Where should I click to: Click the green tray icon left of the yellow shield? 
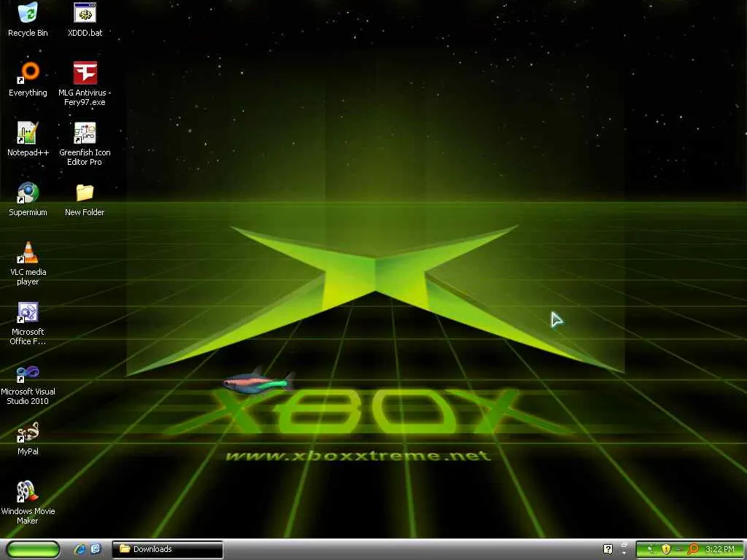click(649, 548)
